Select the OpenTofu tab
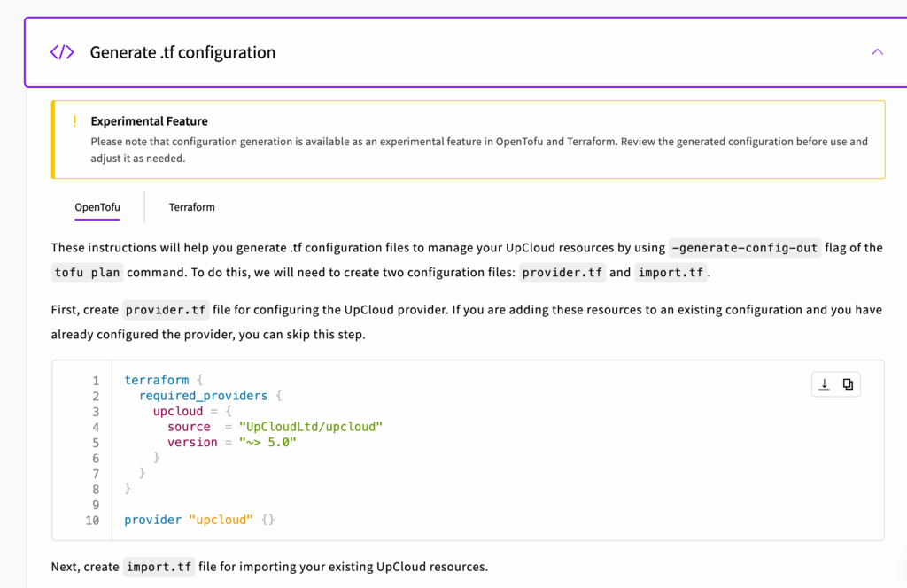This screenshot has height=588, width=907. [x=97, y=207]
